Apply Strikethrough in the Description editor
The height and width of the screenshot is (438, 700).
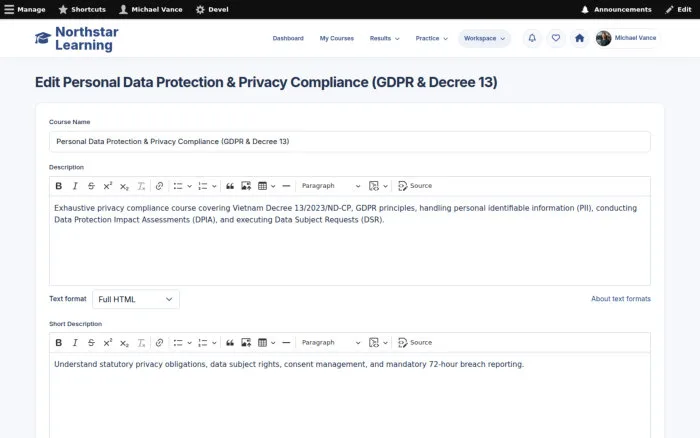(91, 186)
